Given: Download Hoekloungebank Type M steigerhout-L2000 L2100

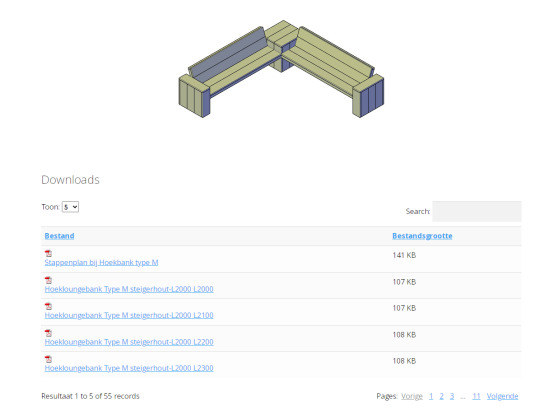Looking at the screenshot, I should pyautogui.click(x=129, y=315).
